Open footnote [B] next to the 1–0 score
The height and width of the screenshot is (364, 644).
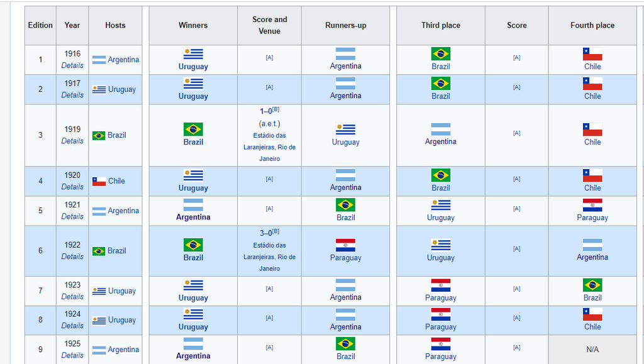(275, 109)
